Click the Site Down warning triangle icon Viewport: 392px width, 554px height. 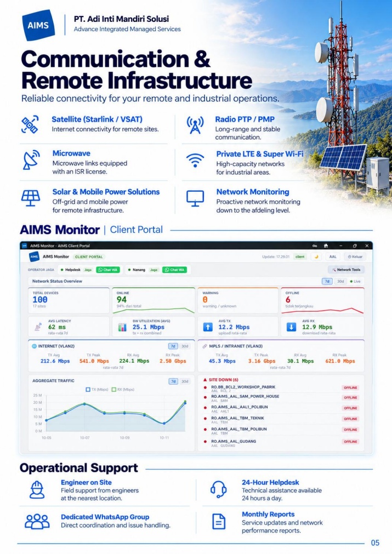coord(205,380)
